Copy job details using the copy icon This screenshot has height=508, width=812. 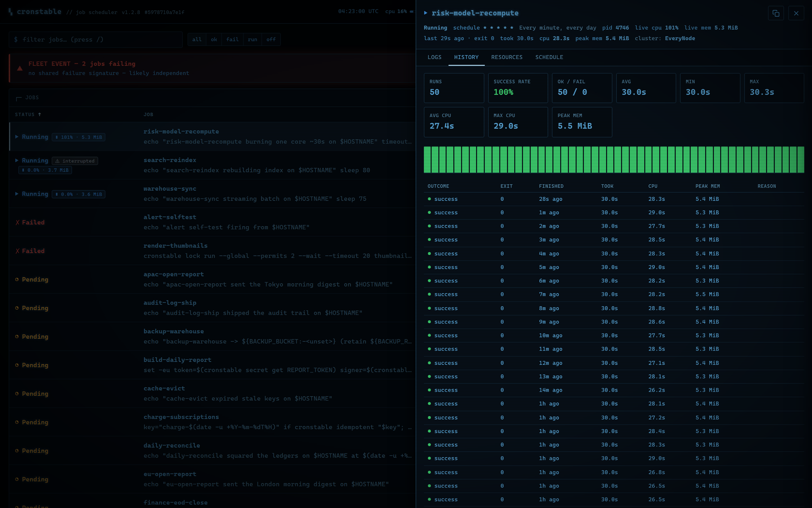(776, 13)
